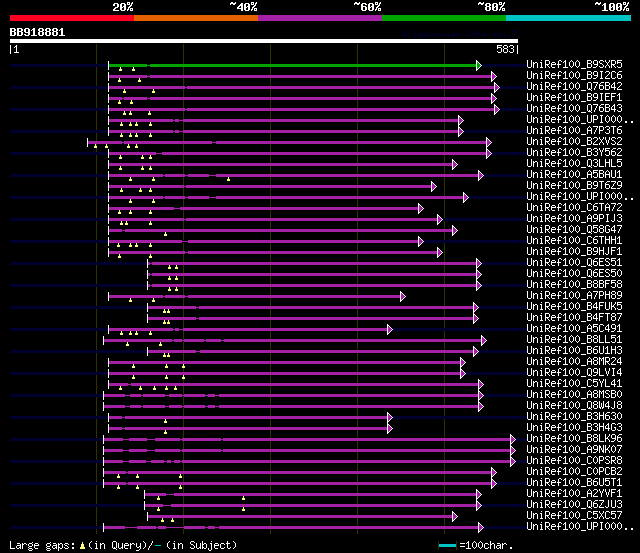Click the yellow gap marker legend icon
640x553 pixels.
[82, 546]
